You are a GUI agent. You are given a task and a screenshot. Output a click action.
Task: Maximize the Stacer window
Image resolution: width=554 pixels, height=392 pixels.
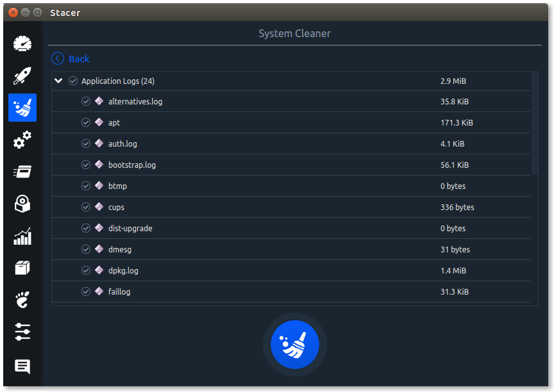(37, 13)
